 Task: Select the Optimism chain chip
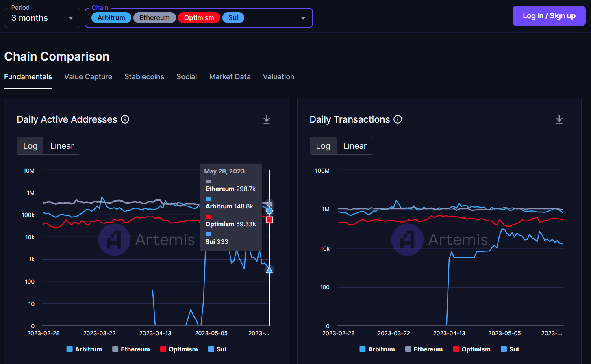point(199,18)
